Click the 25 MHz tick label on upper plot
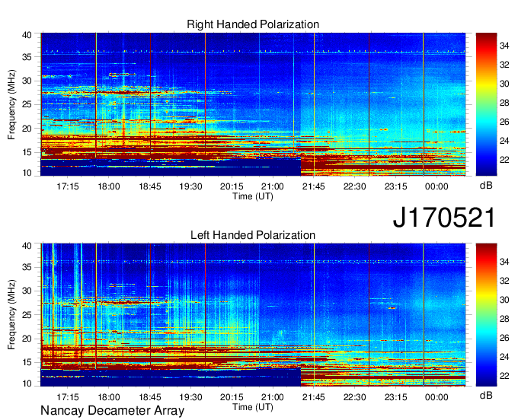 click(27, 104)
